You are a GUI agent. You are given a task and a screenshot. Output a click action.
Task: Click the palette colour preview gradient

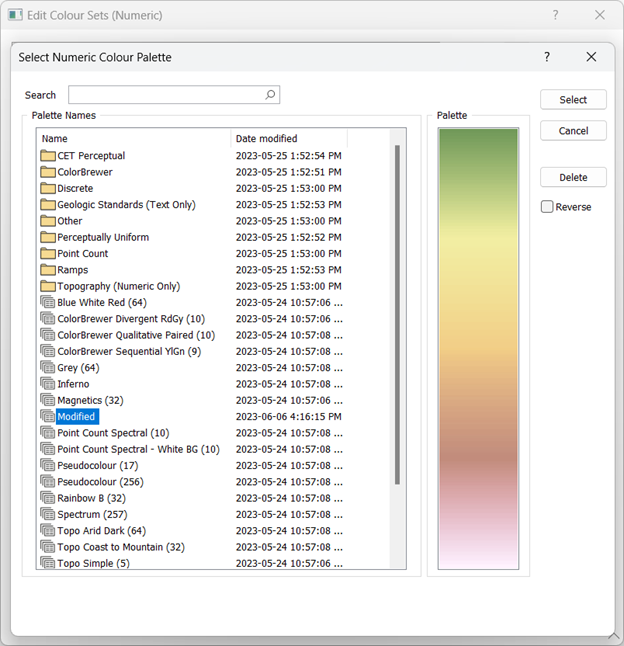(478, 348)
